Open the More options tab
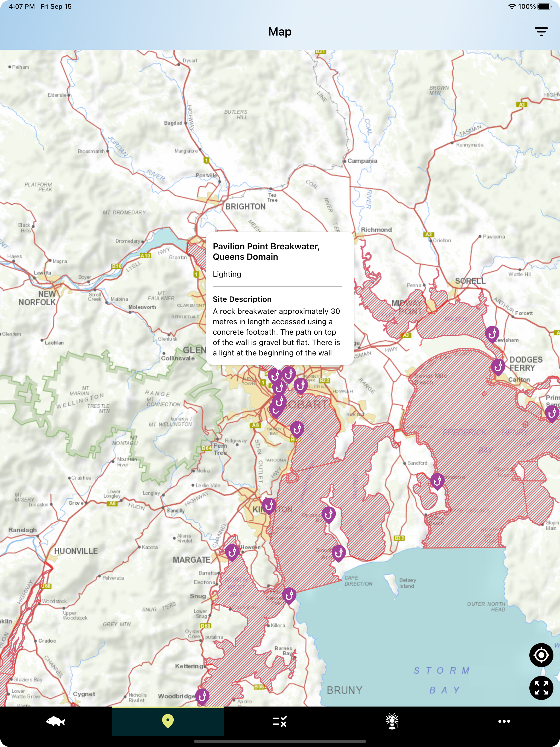The height and width of the screenshot is (747, 560). 504,721
